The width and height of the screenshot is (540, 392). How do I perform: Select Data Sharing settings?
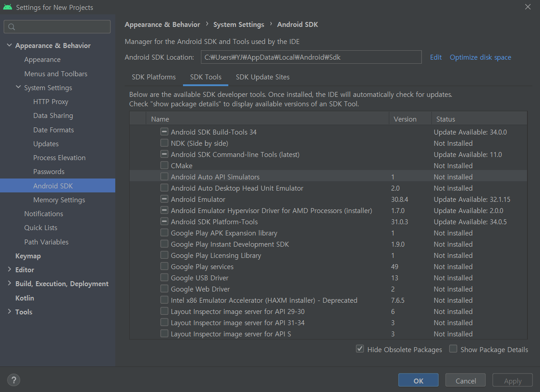tap(53, 116)
